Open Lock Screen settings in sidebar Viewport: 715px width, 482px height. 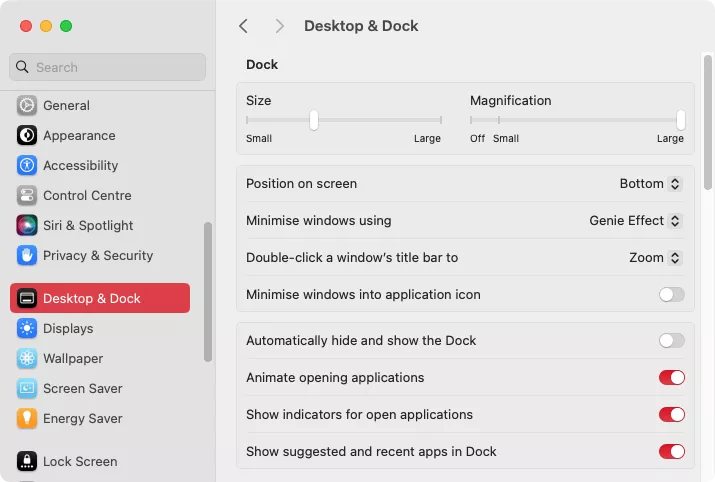(x=80, y=461)
